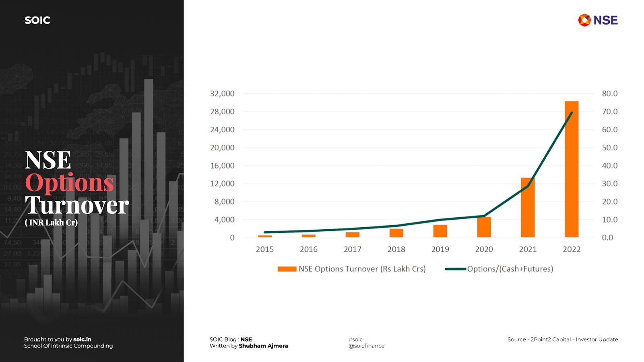This screenshot has width=644, height=362.
Task: Select the 2017 orange bar
Action: (352, 235)
